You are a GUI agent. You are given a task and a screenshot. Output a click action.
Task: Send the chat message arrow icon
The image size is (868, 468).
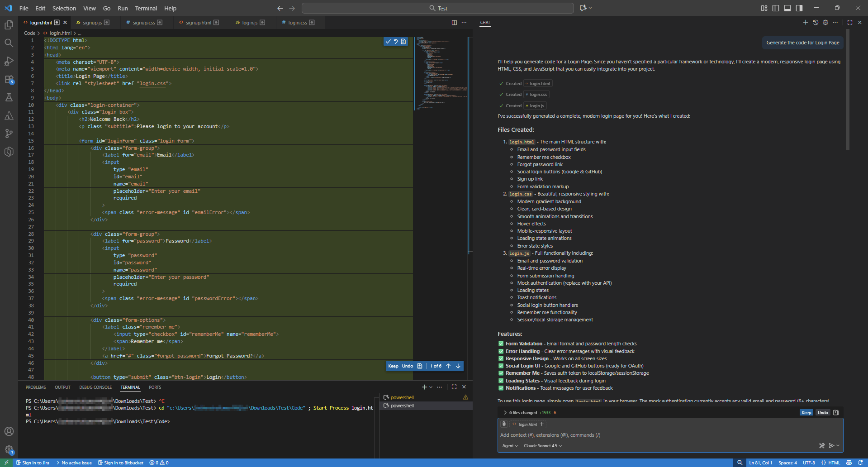(831, 445)
